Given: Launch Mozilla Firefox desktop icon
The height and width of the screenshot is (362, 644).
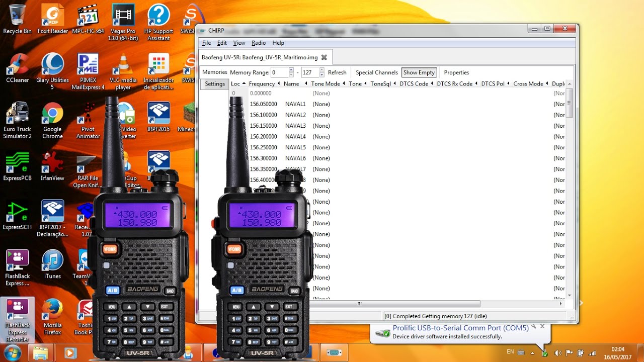Looking at the screenshot, I should pyautogui.click(x=52, y=317).
